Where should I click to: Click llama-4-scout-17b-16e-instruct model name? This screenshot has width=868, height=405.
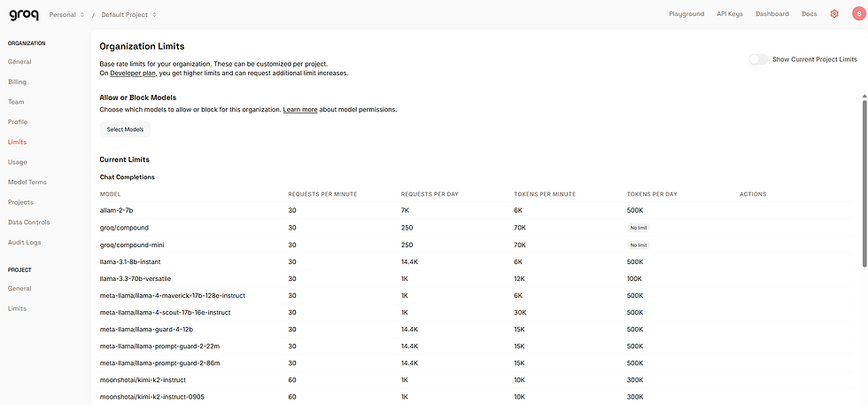tap(165, 313)
